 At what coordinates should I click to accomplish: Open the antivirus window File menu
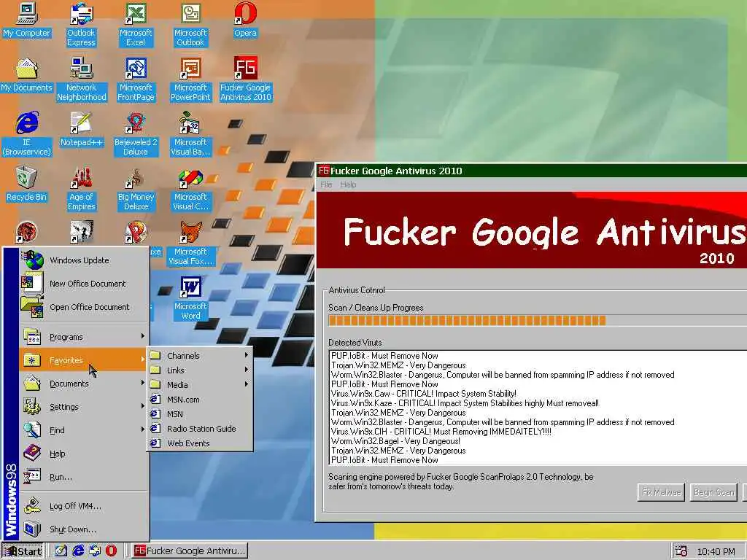point(326,184)
